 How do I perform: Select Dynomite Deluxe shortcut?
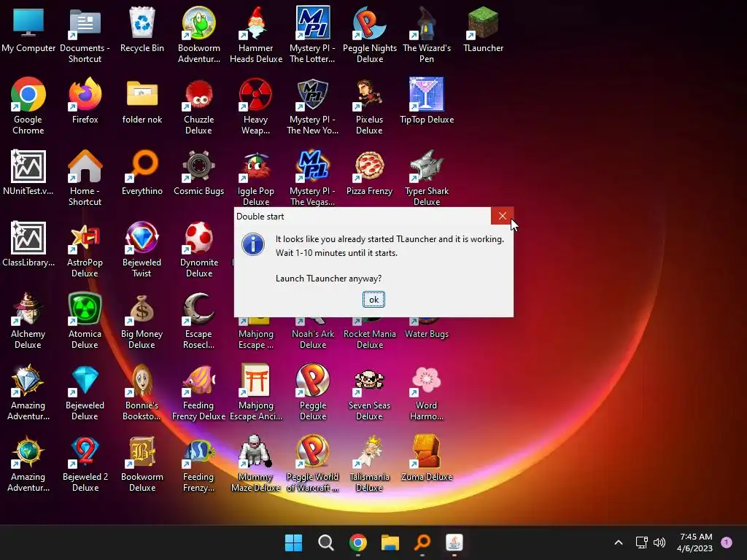pos(199,249)
